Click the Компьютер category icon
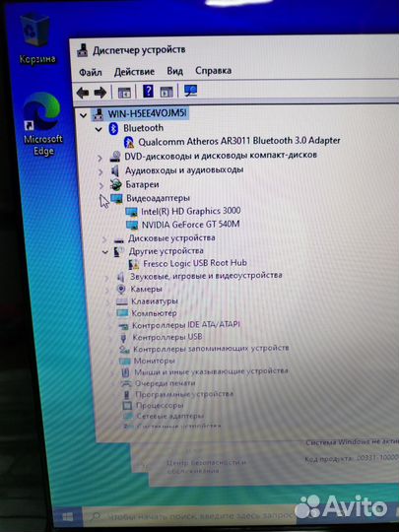Viewport: 399px width, 532px height. click(122, 313)
